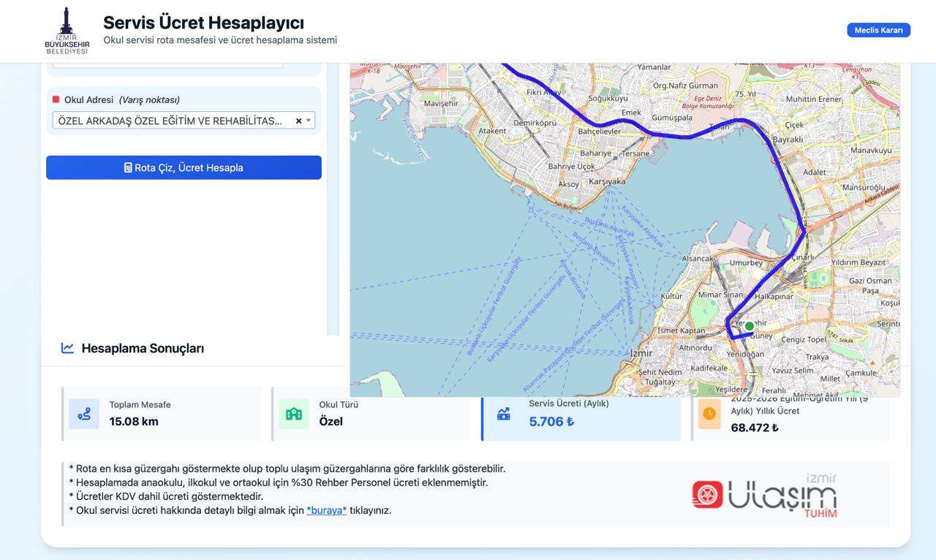
Task: Click the bus icon beside Servis Ücreti (Aylık)
Action: tap(502, 414)
